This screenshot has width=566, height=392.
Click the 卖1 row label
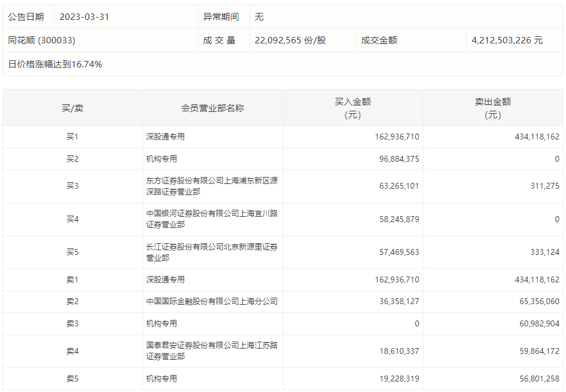click(x=72, y=279)
